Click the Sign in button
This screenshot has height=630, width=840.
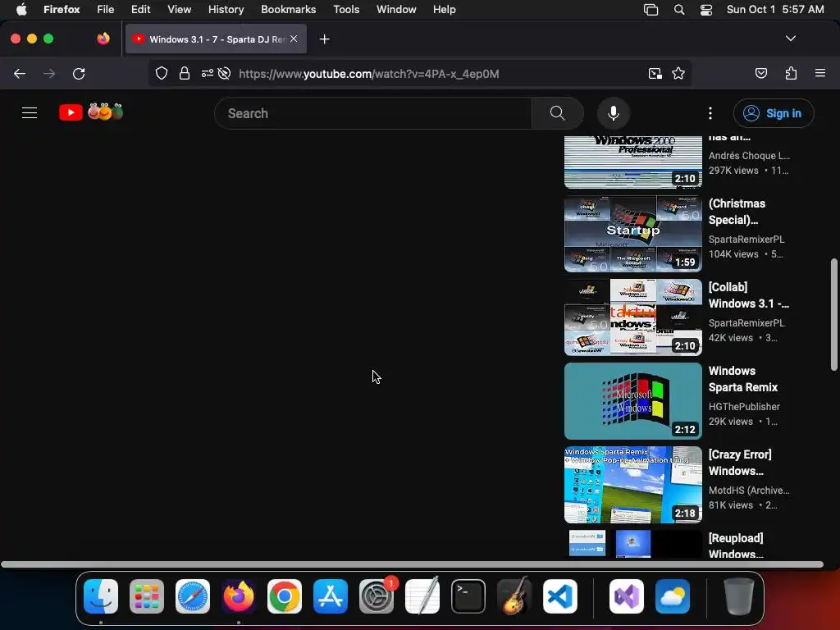774,113
